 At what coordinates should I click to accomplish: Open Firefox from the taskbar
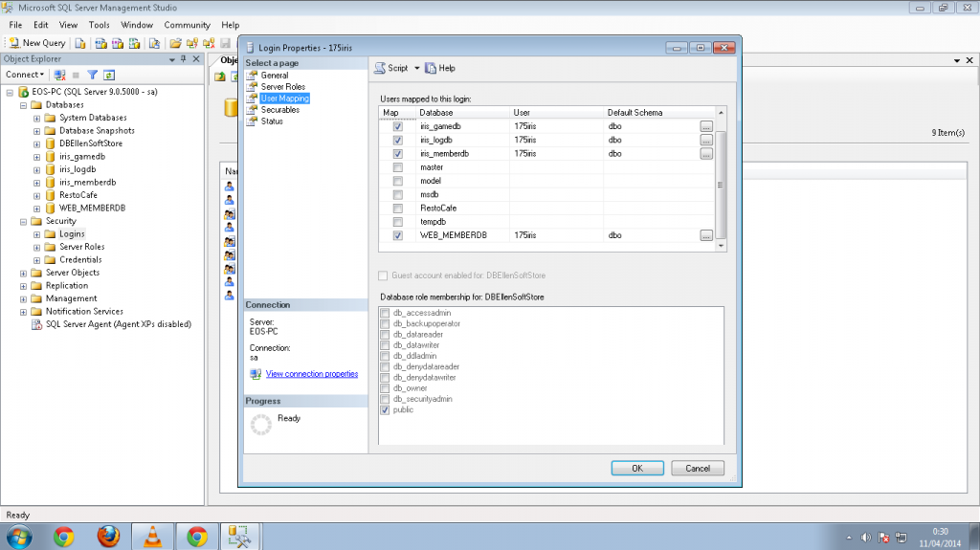(x=108, y=537)
